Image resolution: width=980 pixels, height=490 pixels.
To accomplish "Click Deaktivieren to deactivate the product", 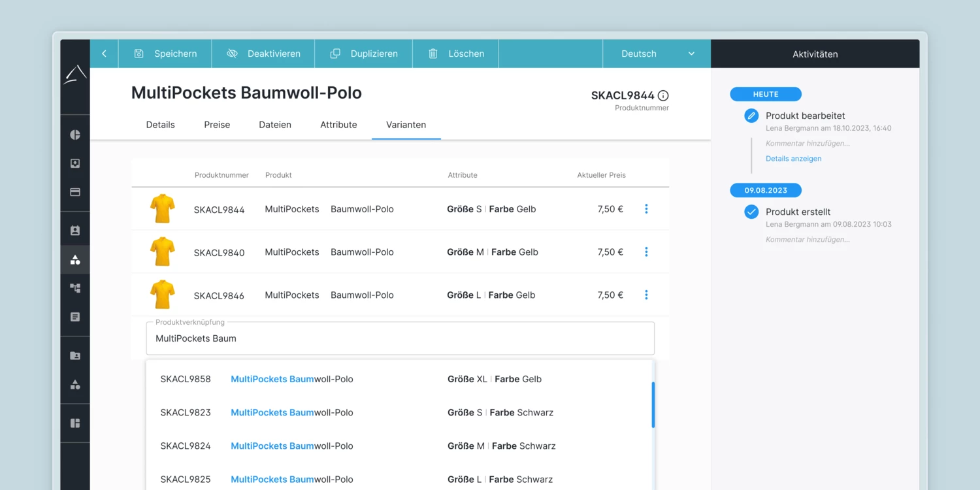I will tap(263, 54).
